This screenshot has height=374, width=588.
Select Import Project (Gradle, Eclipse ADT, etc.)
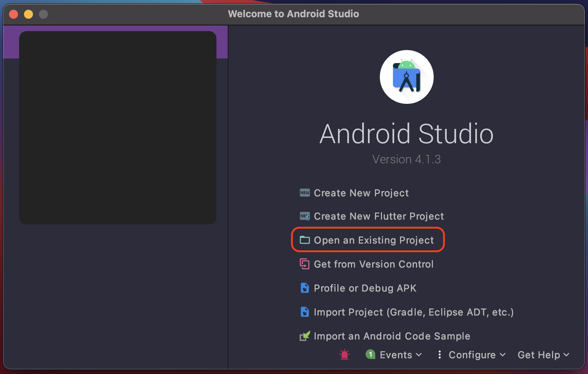pos(413,312)
